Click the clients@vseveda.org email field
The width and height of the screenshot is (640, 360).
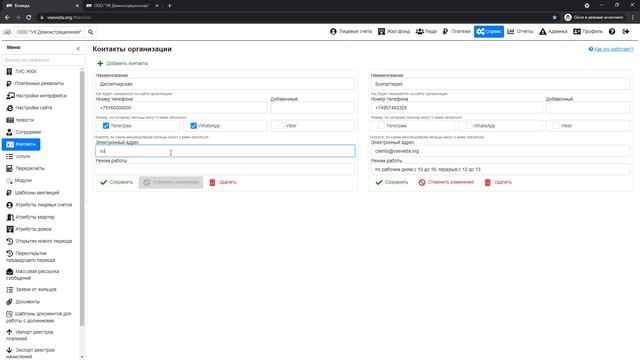point(500,151)
